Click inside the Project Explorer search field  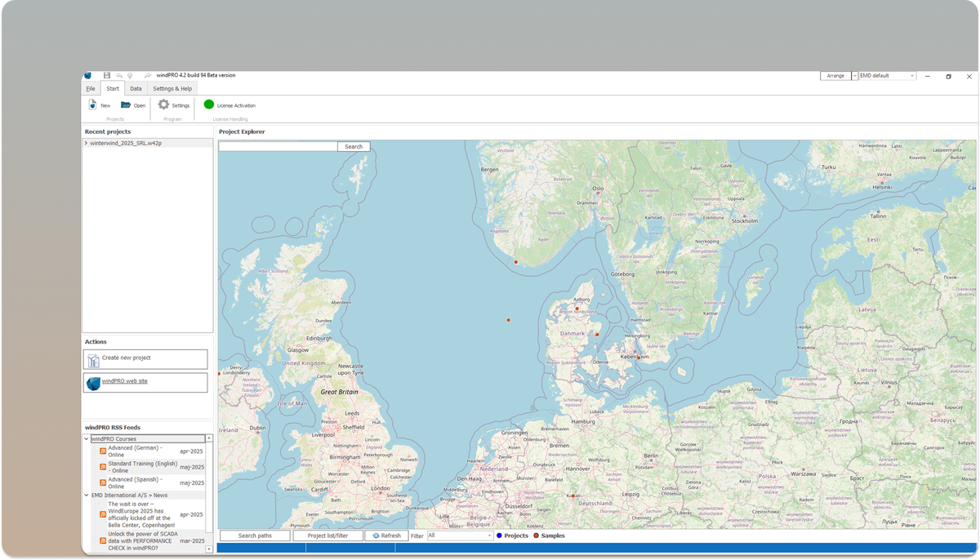click(278, 145)
